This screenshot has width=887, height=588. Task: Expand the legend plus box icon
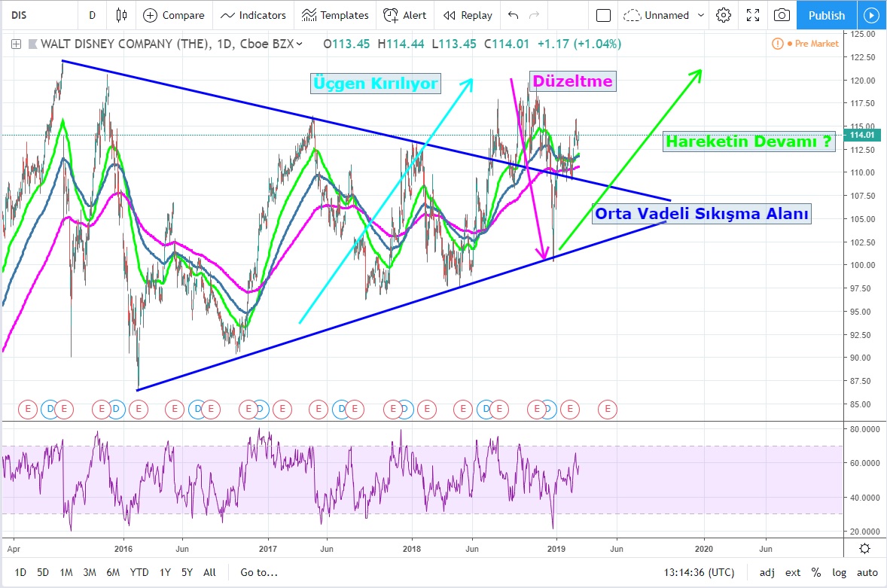point(16,44)
